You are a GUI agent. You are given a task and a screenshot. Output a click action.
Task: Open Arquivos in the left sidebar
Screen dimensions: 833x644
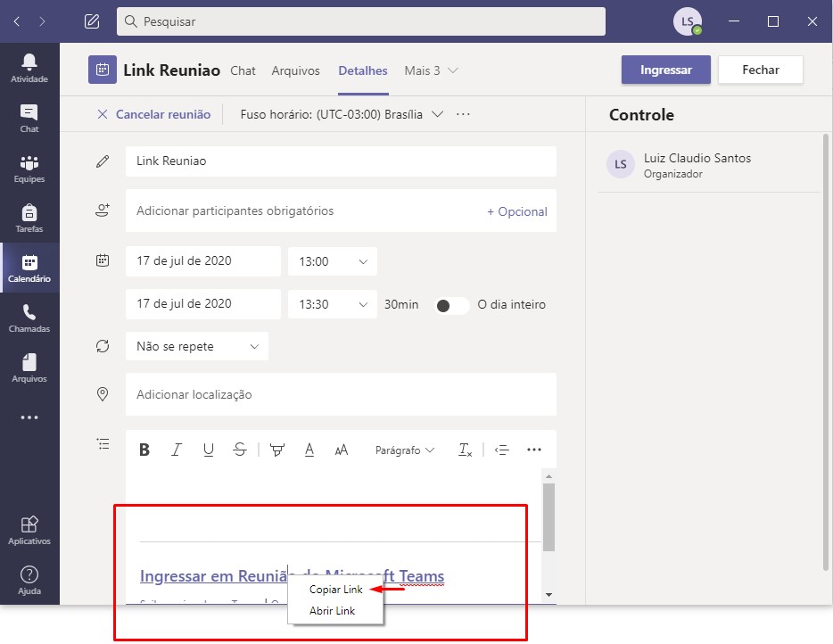pyautogui.click(x=29, y=367)
